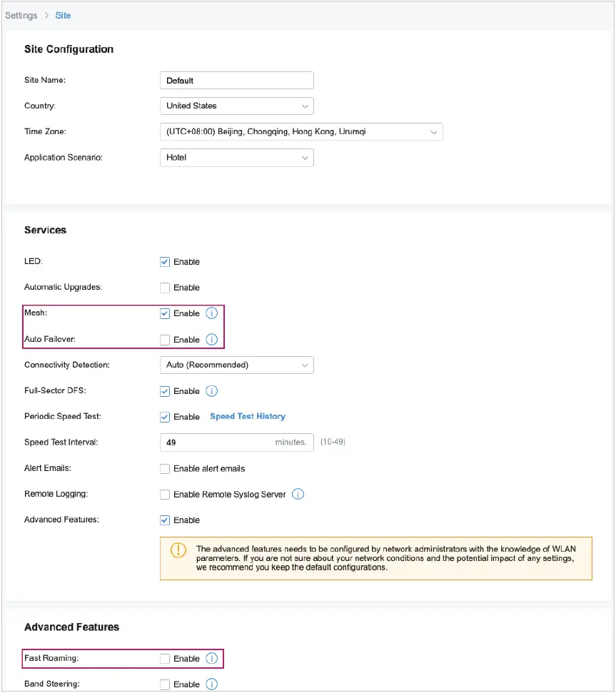Open the Mesh info tooltip icon
Viewport: 616px width, 693px height.
[212, 313]
